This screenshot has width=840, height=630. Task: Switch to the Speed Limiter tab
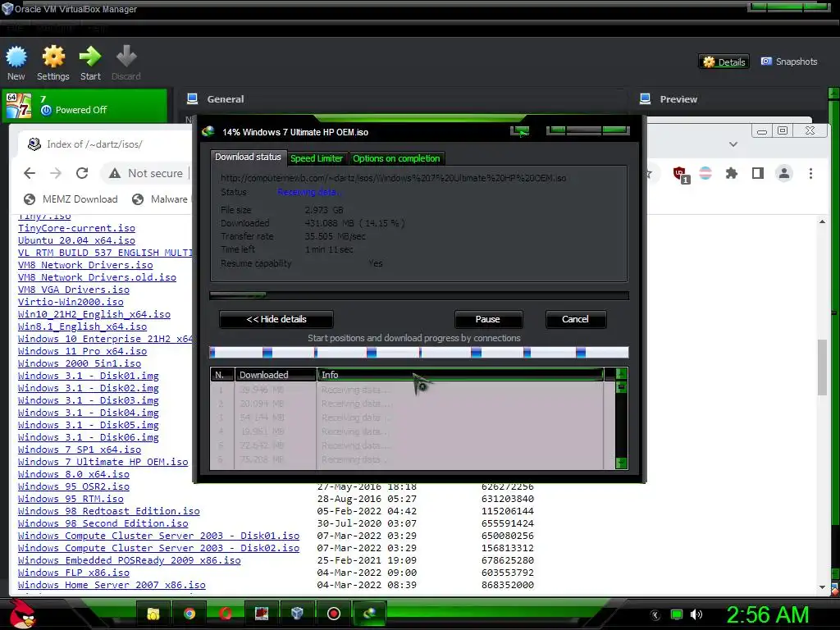point(316,158)
